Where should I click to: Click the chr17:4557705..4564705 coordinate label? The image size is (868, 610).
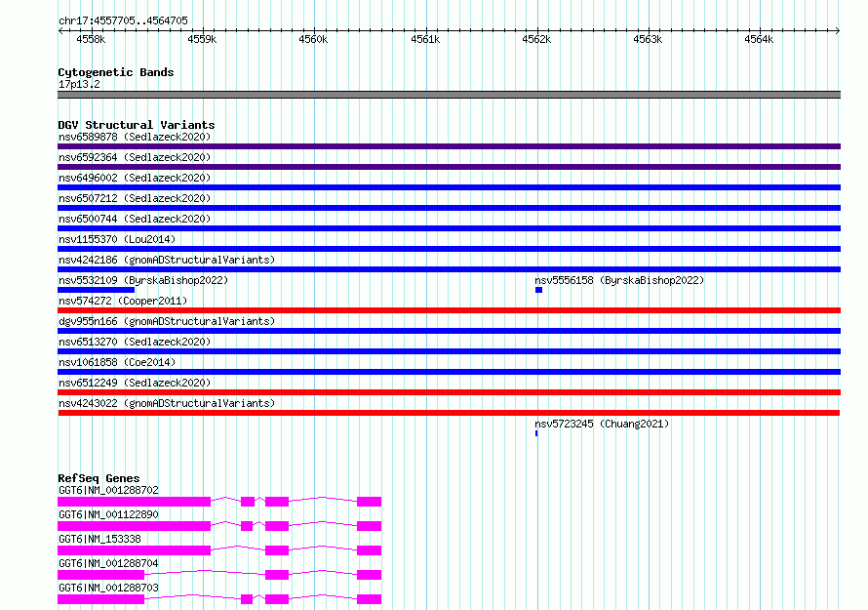pos(123,20)
